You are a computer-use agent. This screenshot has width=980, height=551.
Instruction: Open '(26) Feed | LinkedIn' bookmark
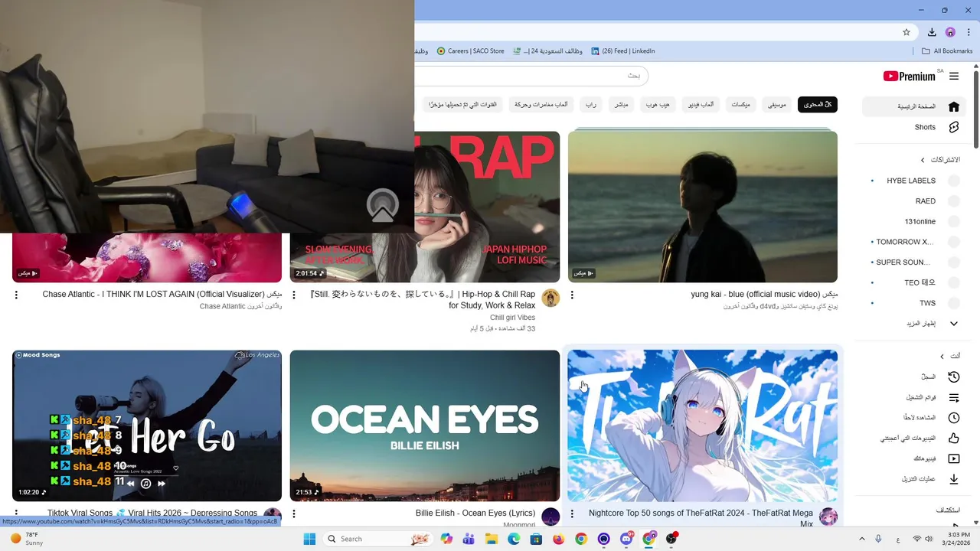622,51
